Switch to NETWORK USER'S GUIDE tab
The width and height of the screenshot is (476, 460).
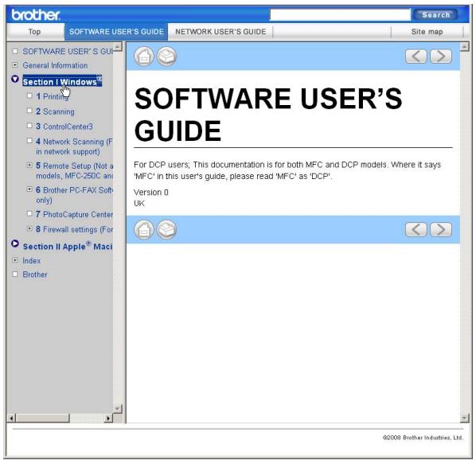pos(220,32)
